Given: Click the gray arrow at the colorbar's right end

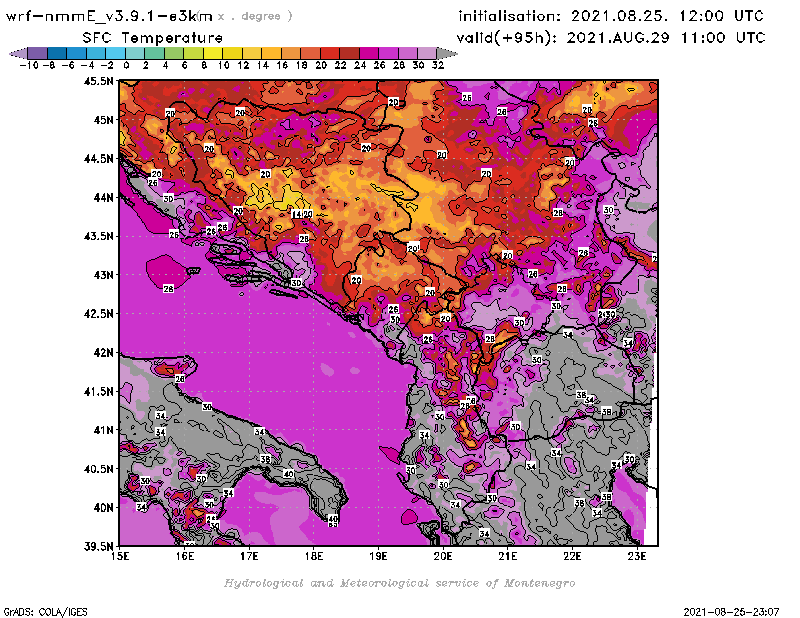Looking at the screenshot, I should tap(447, 53).
